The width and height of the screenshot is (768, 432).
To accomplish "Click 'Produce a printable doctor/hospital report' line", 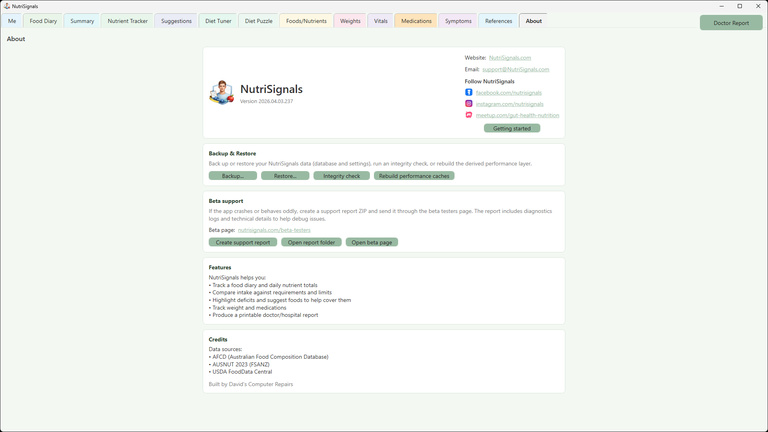I will (264, 315).
